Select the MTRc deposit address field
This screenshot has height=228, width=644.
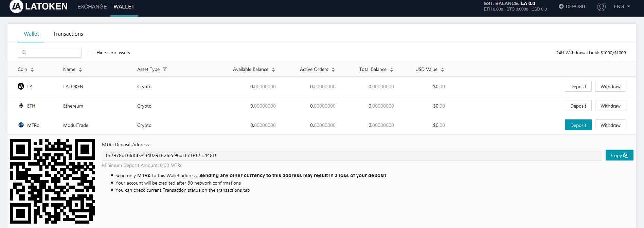(x=352, y=155)
